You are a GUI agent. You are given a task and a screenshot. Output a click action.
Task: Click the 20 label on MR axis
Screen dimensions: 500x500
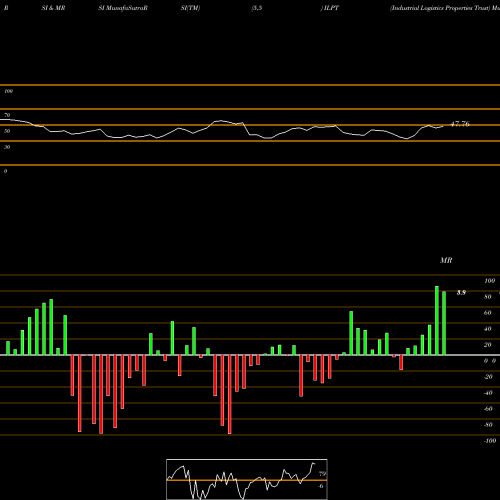pos(488,345)
